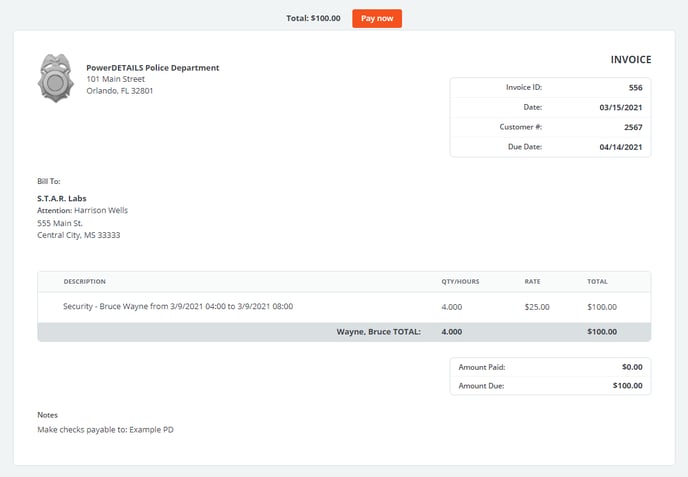
Task: Click the Wayne, Bruce TOTAL row
Action: 378,332
